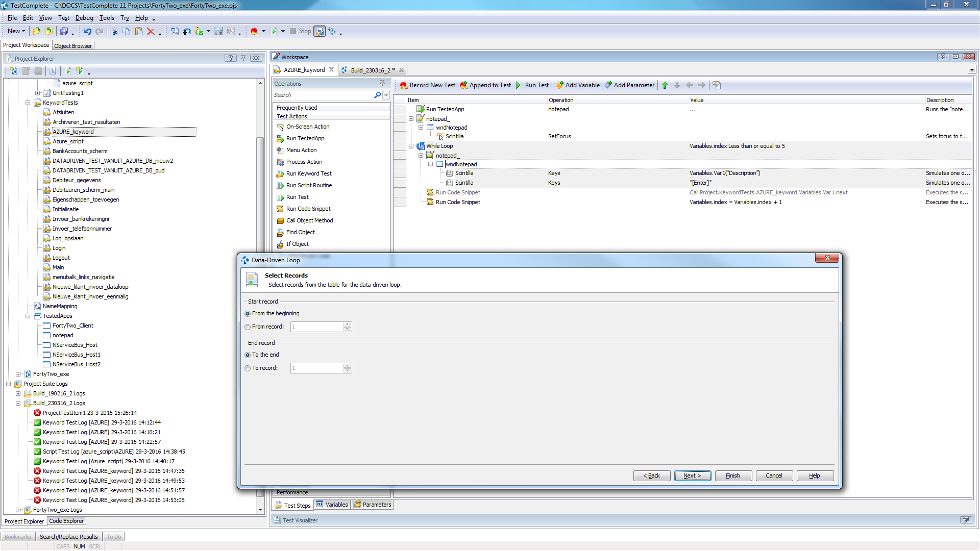Click the Record New Test button
Image resolution: width=980 pixels, height=551 pixels.
coord(428,85)
